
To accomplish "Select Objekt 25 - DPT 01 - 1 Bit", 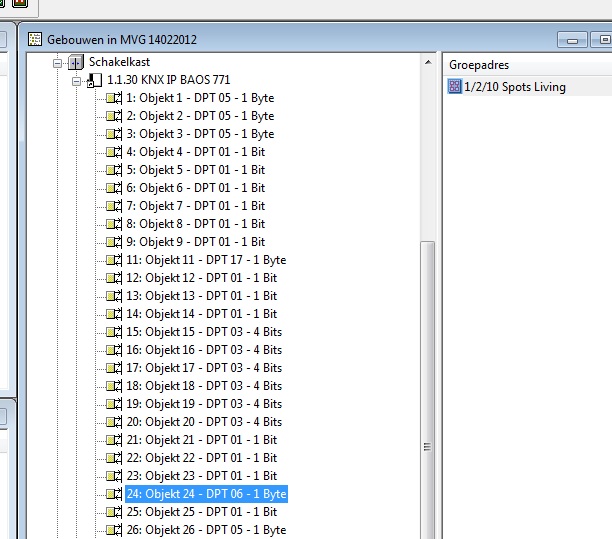I will coord(201,512).
